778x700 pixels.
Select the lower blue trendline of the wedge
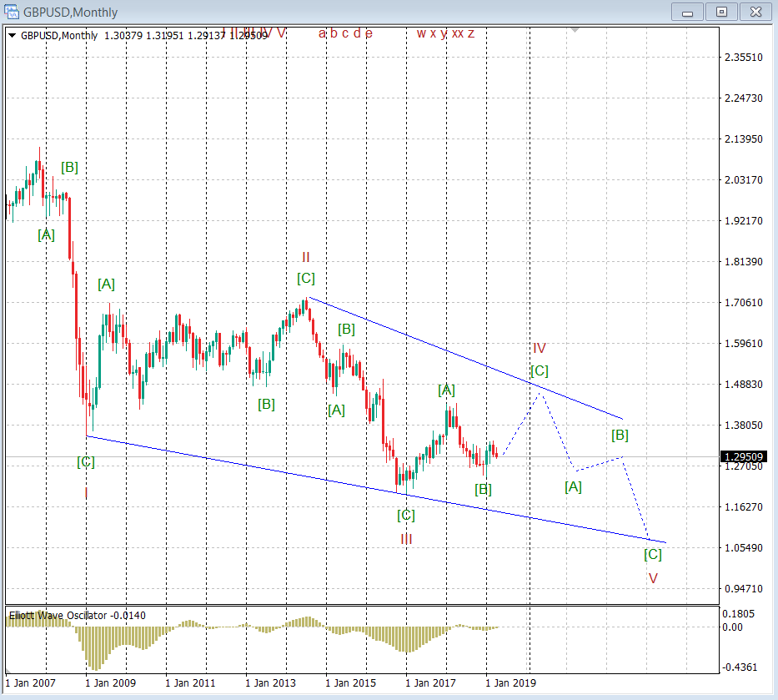point(376,490)
